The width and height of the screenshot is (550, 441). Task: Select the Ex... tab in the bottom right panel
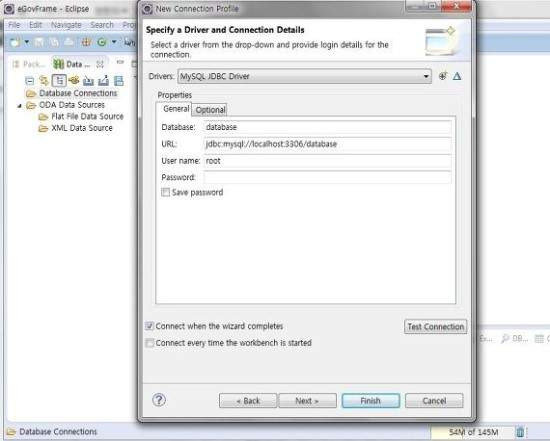click(x=485, y=339)
